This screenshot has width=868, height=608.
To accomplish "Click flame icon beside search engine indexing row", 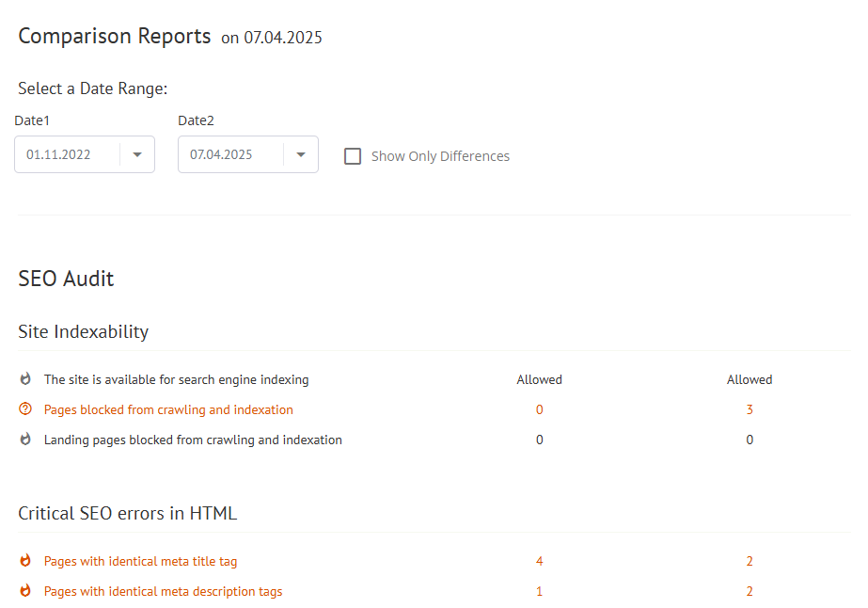I will [25, 379].
